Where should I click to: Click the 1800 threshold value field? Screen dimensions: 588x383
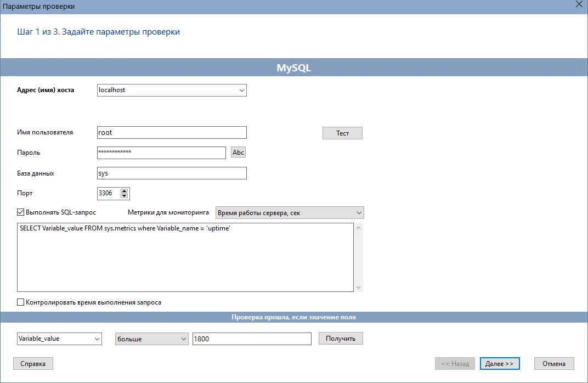pos(252,339)
